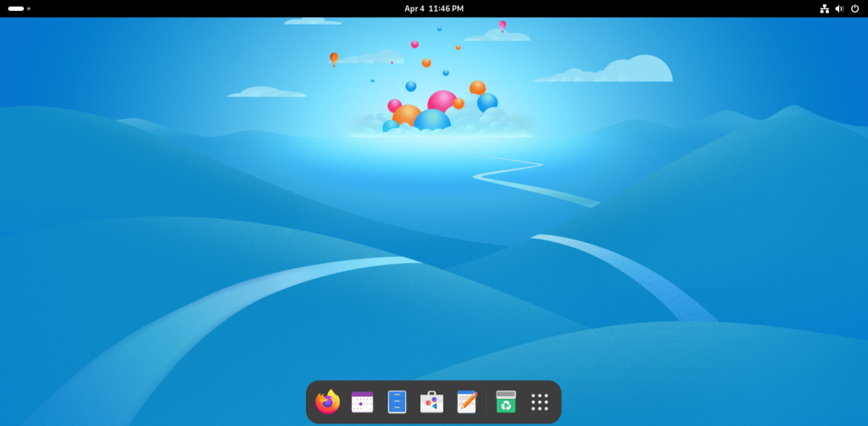Select the small second workspace dot
This screenshot has width=868, height=426.
tap(29, 8)
